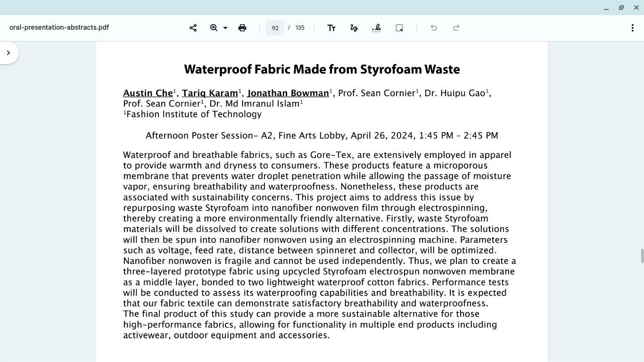The height and width of the screenshot is (362, 644).
Task: Click the share icon in the toolbar
Action: click(x=193, y=28)
